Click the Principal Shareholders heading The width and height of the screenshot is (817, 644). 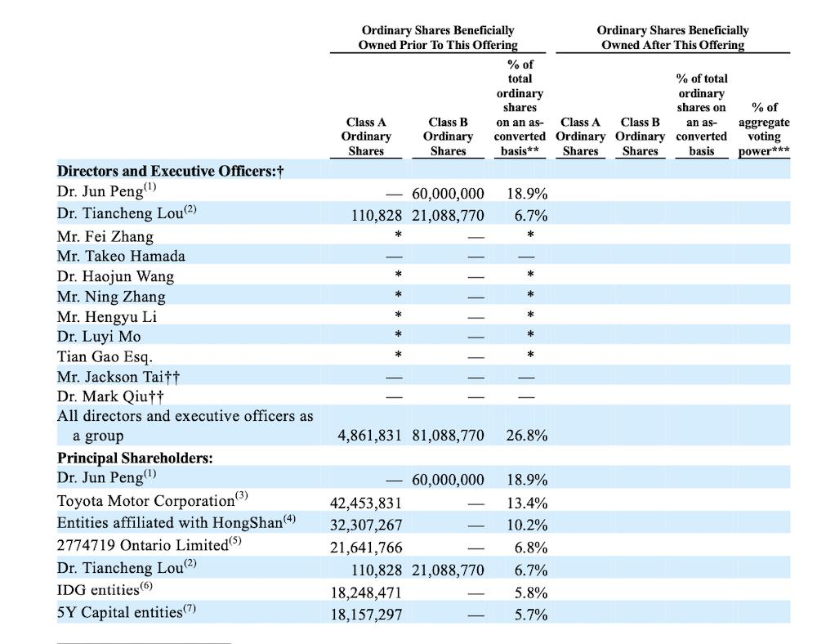click(x=135, y=458)
